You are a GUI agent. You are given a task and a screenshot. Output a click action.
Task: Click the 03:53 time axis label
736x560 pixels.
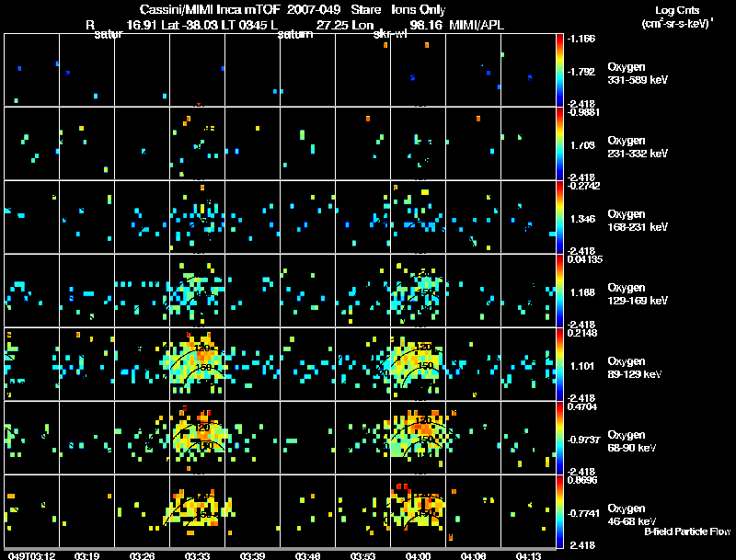pos(362,555)
